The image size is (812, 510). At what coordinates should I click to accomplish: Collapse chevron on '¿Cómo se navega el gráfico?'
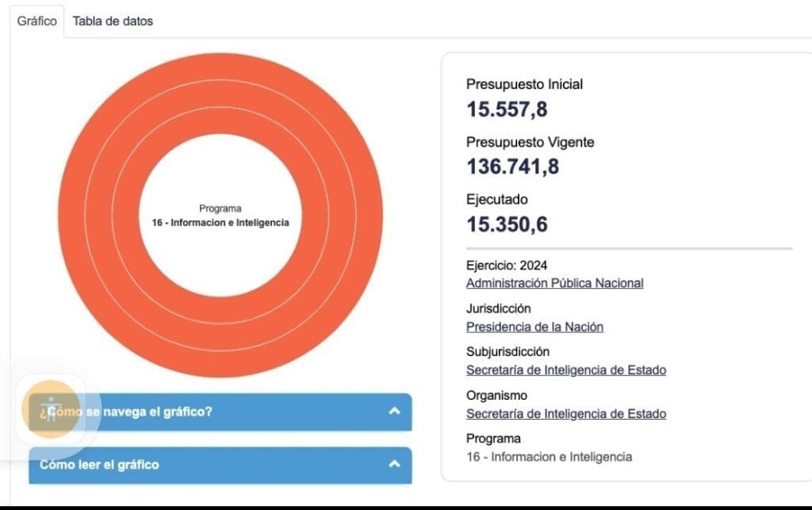(x=394, y=412)
